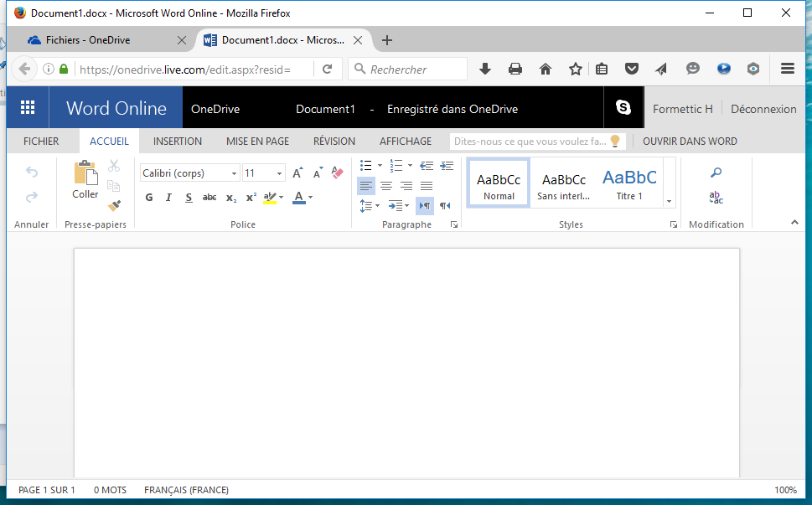
Task: Click the onedrive.live.com address bar
Action: point(194,69)
